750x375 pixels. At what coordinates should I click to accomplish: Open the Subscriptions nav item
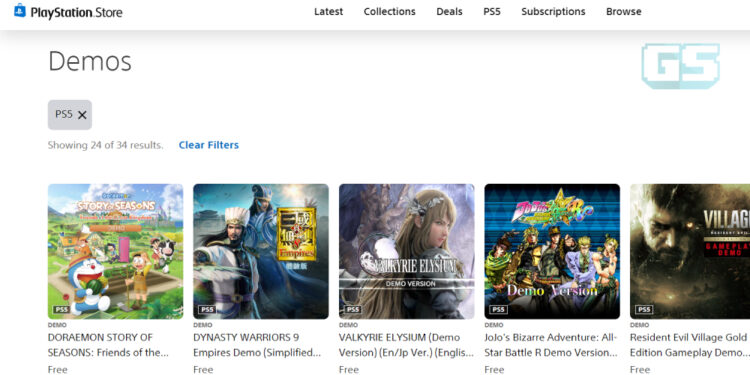coord(553,11)
